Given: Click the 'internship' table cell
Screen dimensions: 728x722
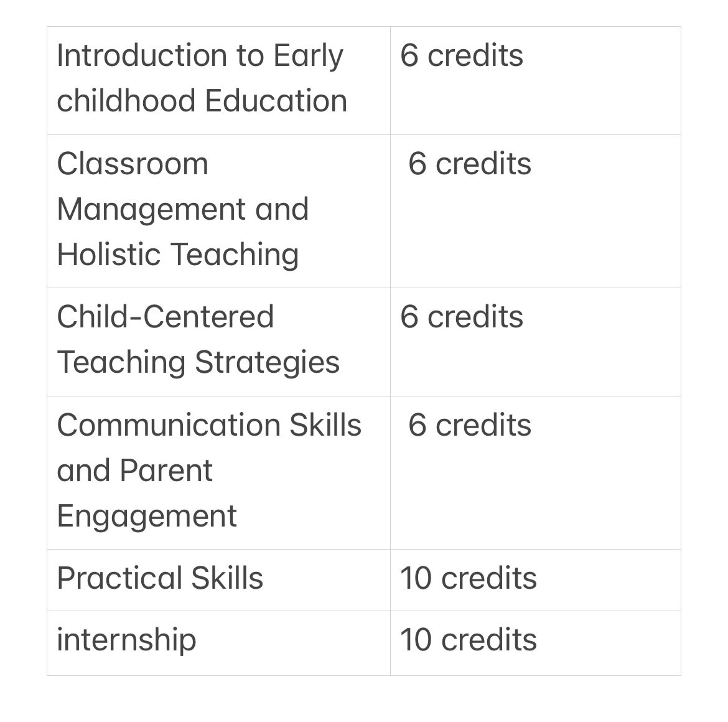Looking at the screenshot, I should (126, 640).
